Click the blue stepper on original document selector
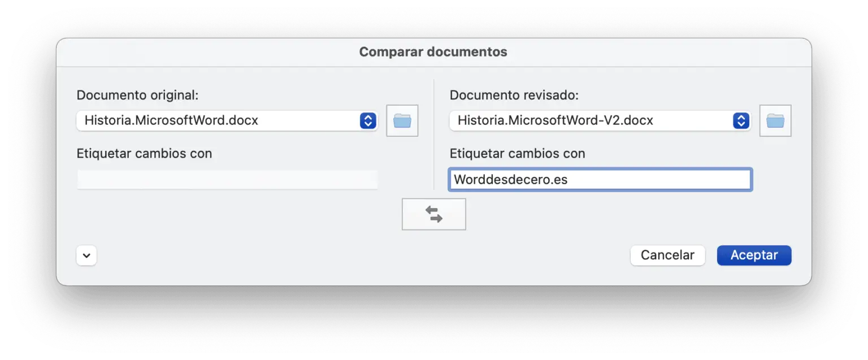This screenshot has height=360, width=868. point(368,120)
